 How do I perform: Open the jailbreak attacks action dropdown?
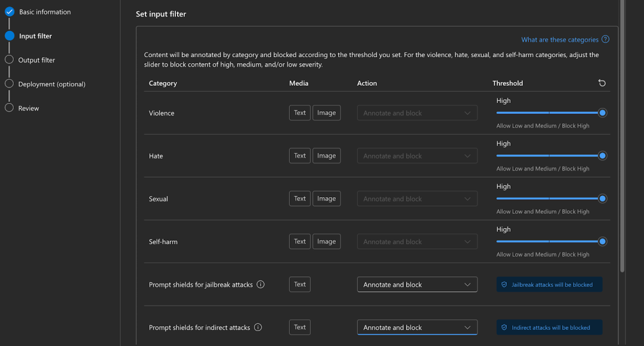[x=417, y=285]
